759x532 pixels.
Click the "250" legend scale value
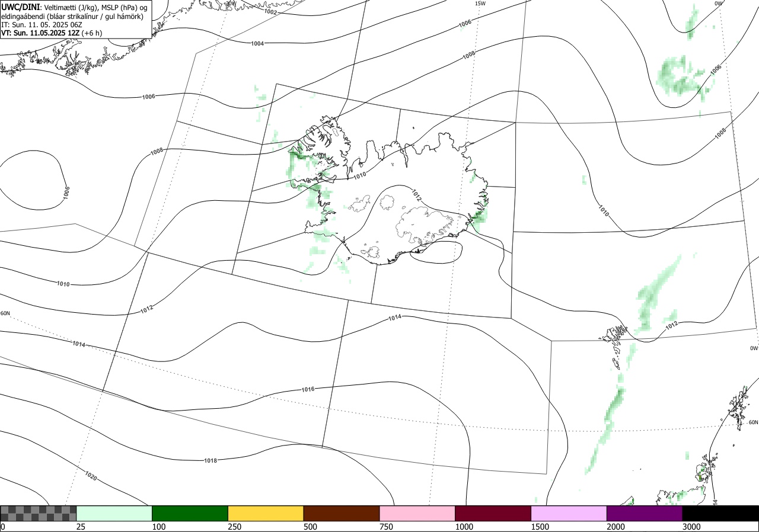pos(235,527)
